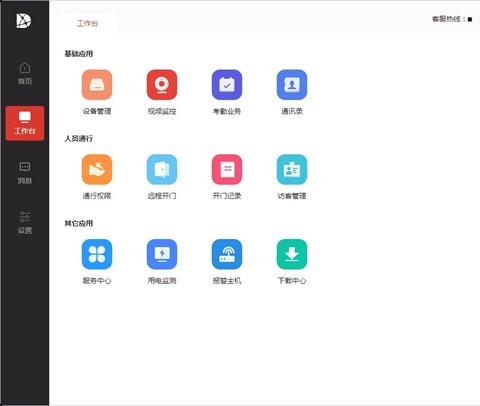Screen dimensions: 480x406
Task: Click the 其它应用 section heading
Action: 79,223
